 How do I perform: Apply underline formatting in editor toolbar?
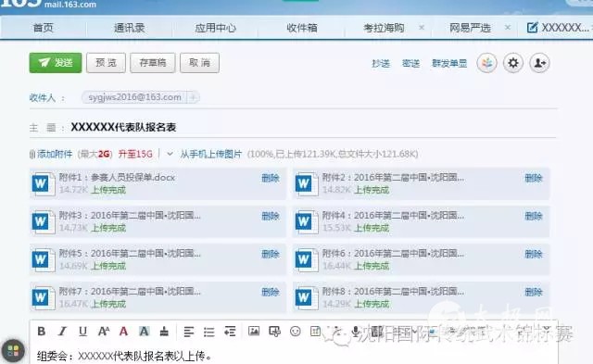point(82,332)
